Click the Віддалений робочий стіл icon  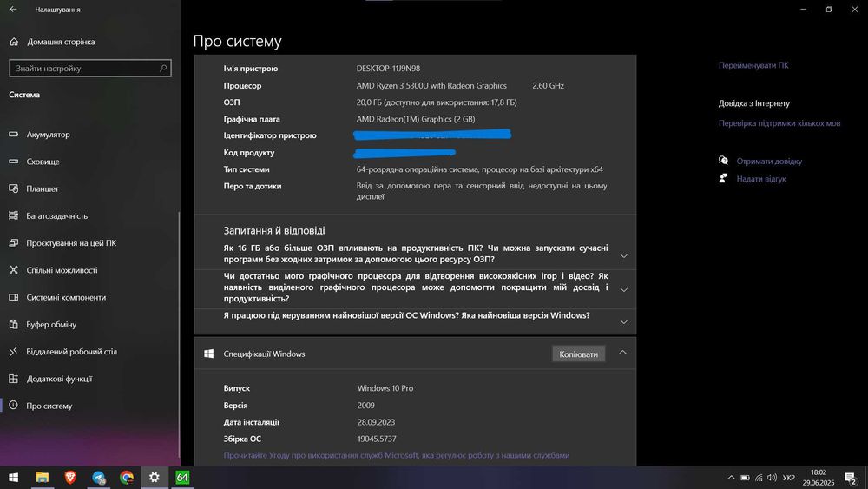[14, 351]
